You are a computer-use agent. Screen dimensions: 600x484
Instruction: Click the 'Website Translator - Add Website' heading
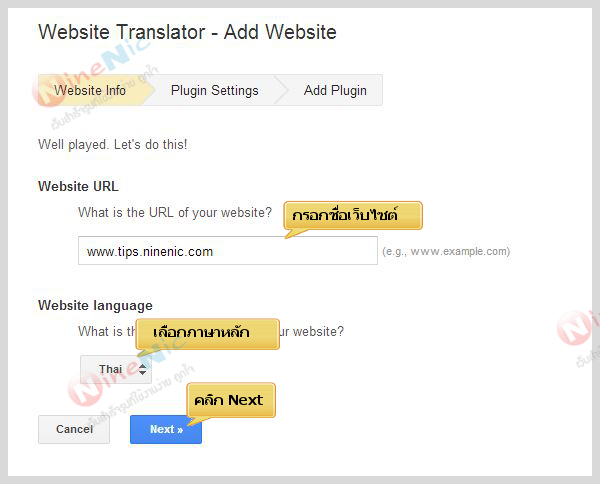pyautogui.click(x=187, y=32)
